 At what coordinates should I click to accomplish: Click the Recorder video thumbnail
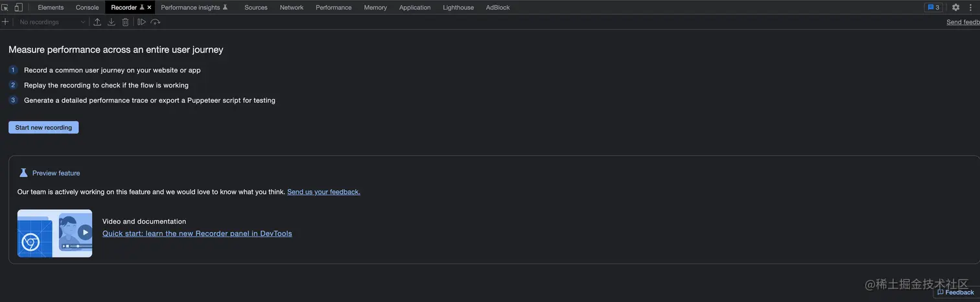tap(54, 233)
